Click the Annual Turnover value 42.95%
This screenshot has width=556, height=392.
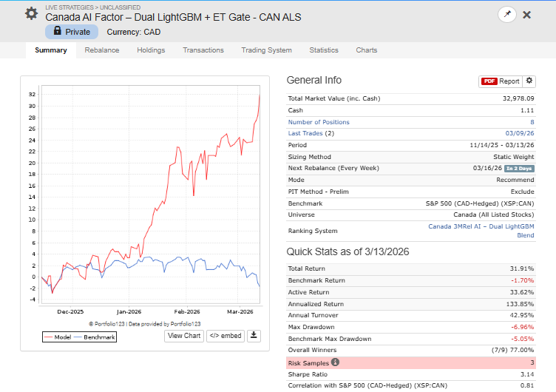point(522,315)
